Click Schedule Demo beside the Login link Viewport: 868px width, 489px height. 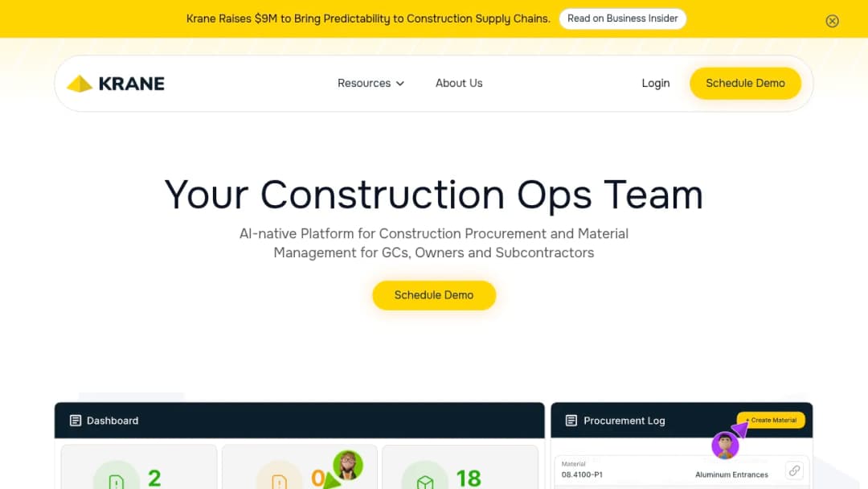[x=745, y=83]
